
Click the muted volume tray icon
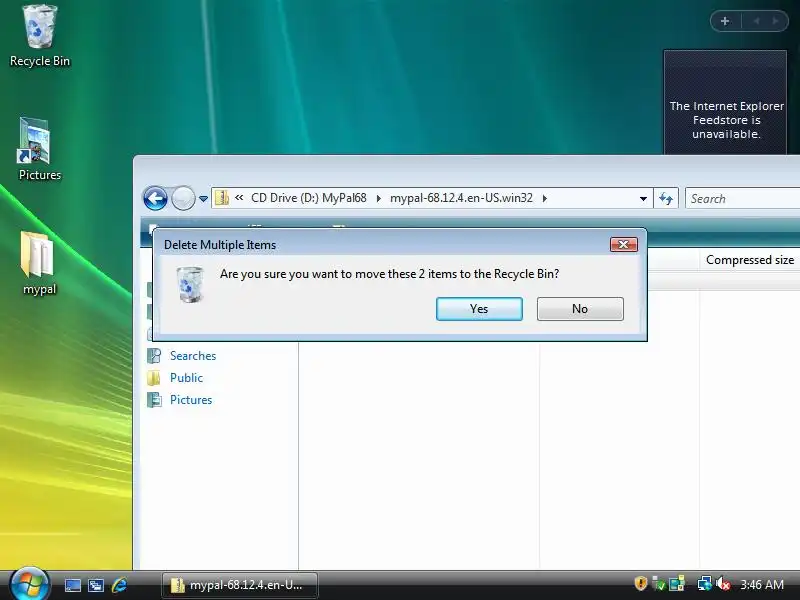723,583
